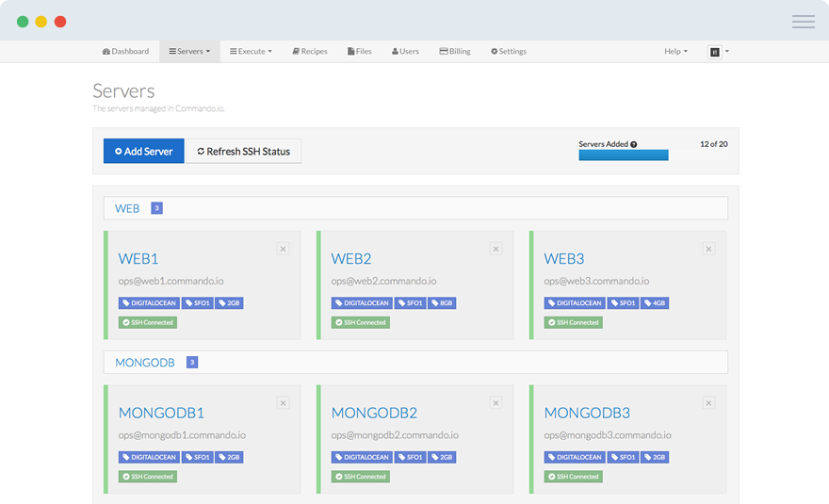Remove the WEB1 server card
This screenshot has width=829, height=504.
[284, 249]
